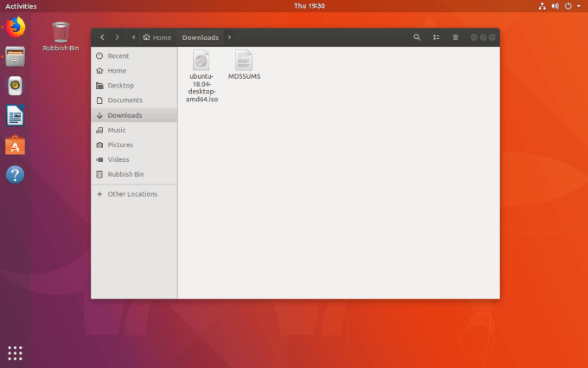Open Recent in the sidebar

[134, 56]
